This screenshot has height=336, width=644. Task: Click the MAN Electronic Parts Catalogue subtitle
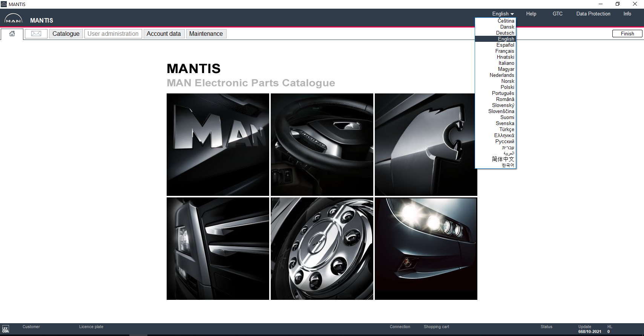[x=251, y=83]
